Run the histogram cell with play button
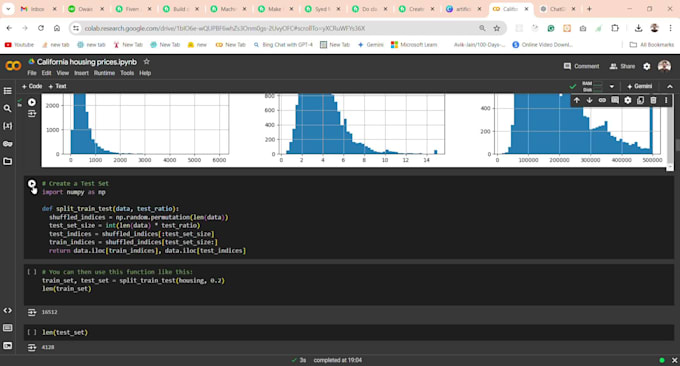 [32, 102]
